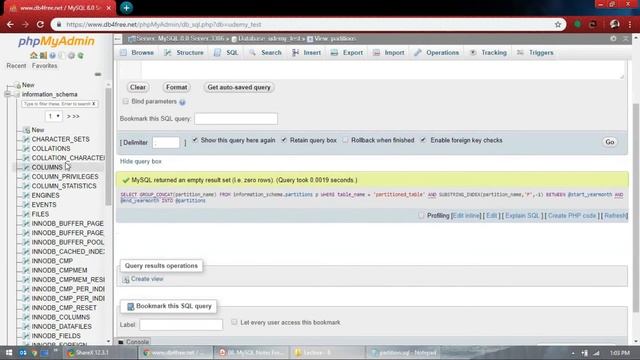Focus Bookmark this SQL query field
This screenshot has height=360, width=640.
236,119
